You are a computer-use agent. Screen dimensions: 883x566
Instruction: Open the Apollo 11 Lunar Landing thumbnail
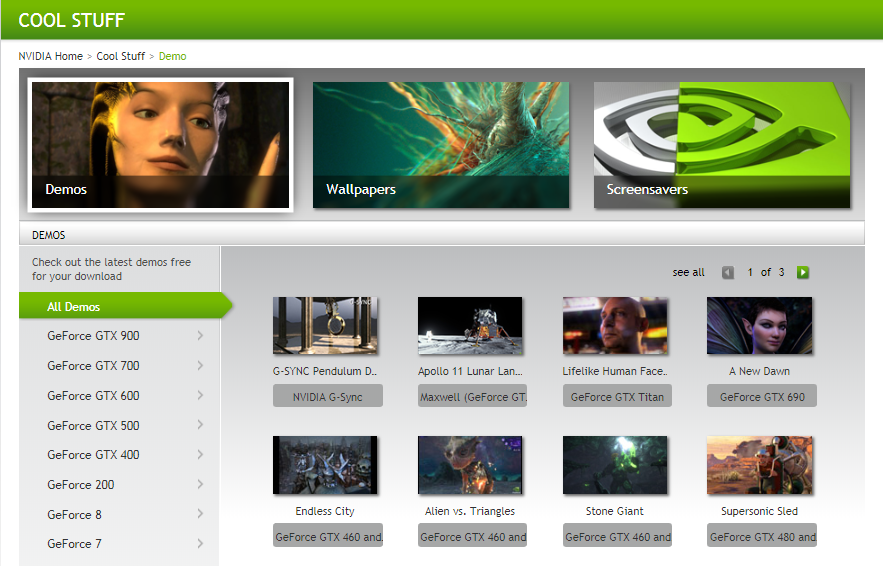pyautogui.click(x=470, y=326)
